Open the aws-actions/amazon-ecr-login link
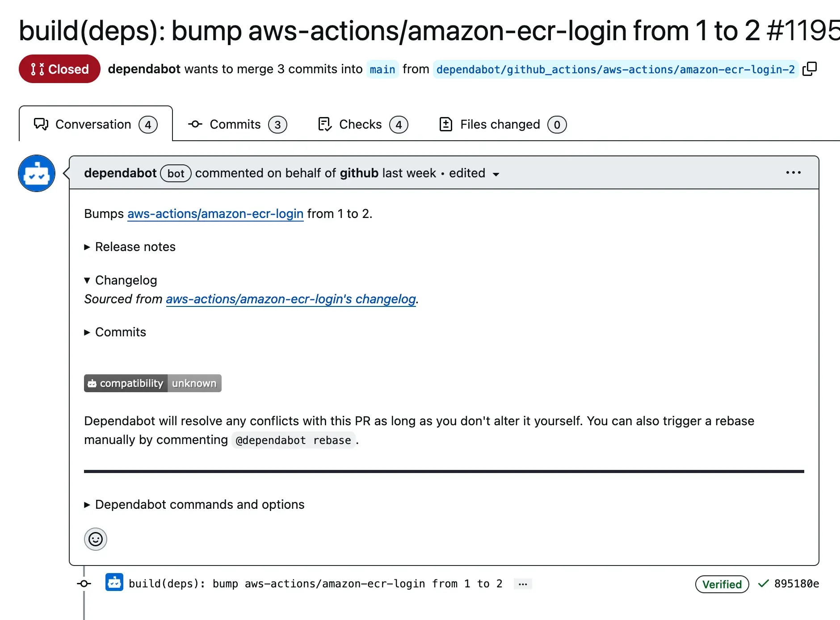This screenshot has width=840, height=620. point(215,214)
